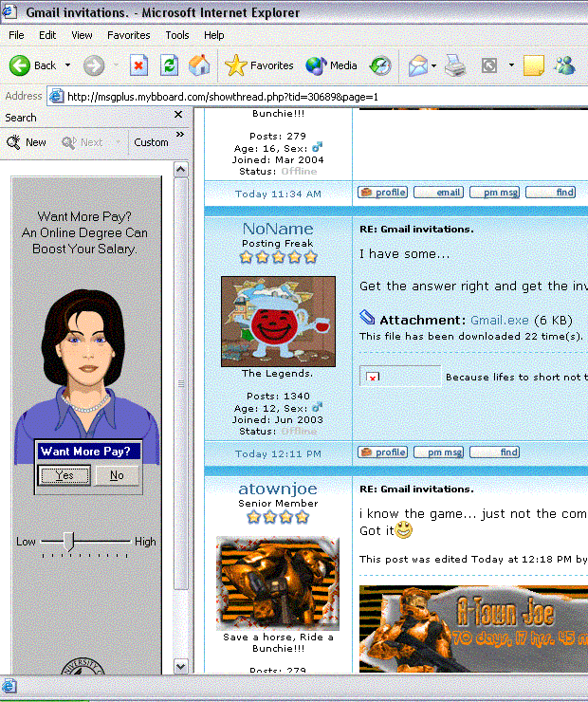The height and width of the screenshot is (702, 588).
Task: Open the NoName username link
Action: point(278,229)
